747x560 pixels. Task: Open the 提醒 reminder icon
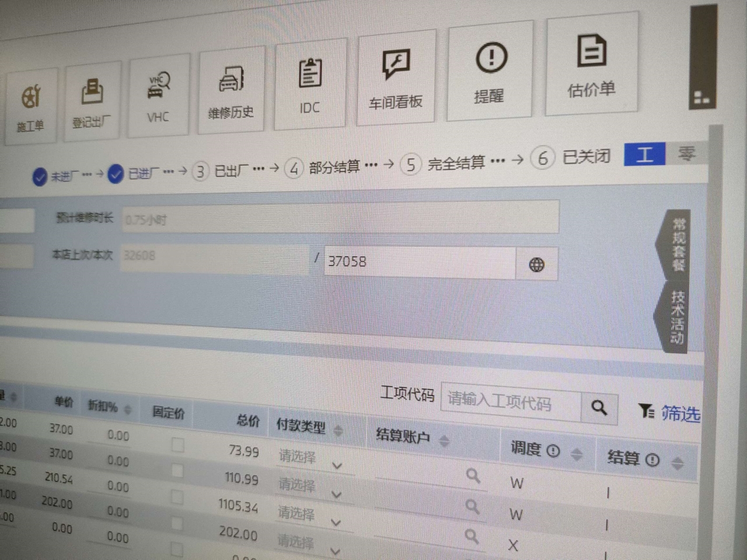point(490,70)
